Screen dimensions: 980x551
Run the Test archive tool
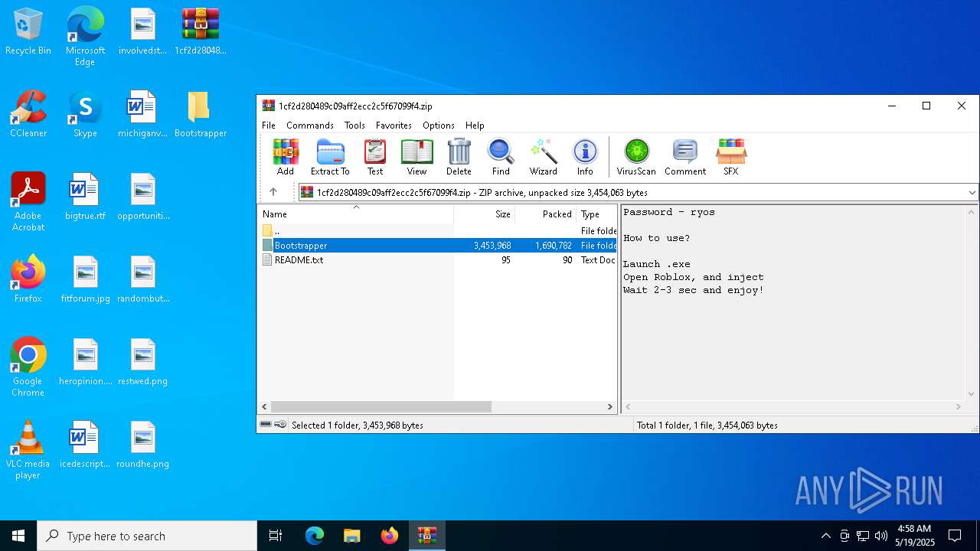[375, 158]
